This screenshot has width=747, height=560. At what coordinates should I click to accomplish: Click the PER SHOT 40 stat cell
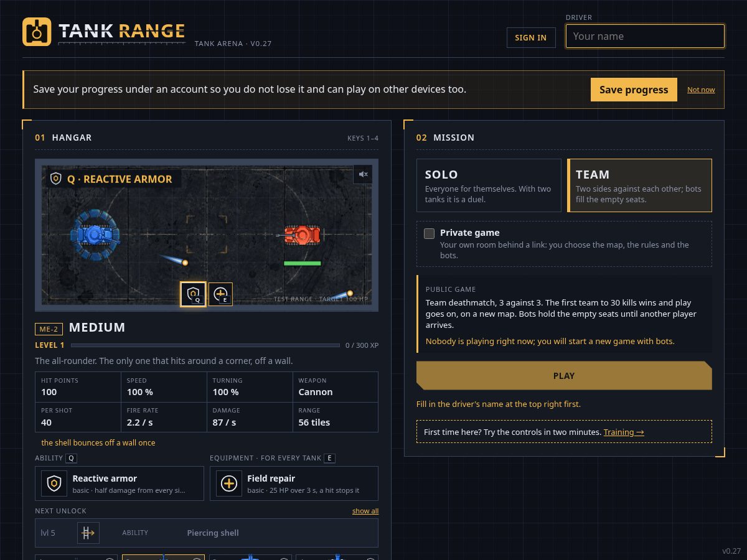tap(78, 417)
